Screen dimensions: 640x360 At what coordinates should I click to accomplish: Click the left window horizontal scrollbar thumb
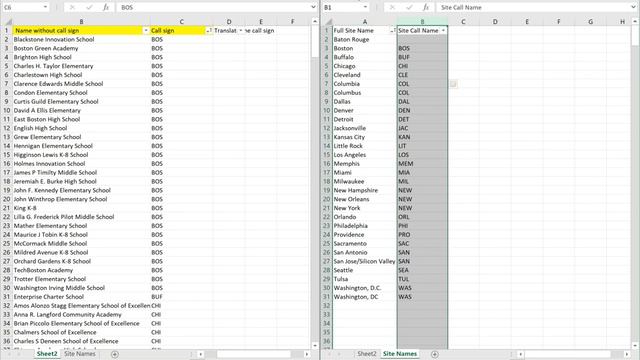(x=253, y=354)
